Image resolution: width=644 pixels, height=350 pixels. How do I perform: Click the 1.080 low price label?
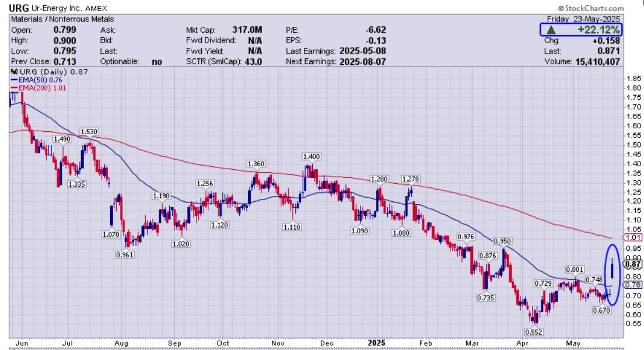point(401,233)
